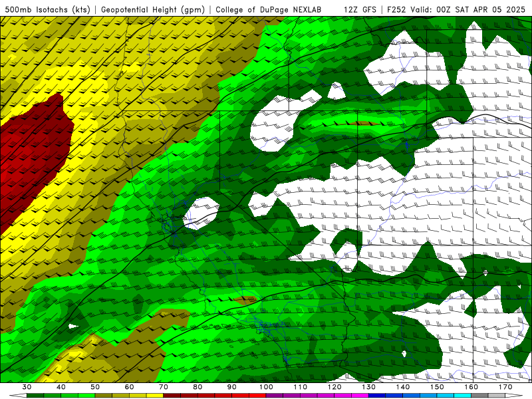Click the legend value 120
The image size is (532, 399).
point(334,387)
